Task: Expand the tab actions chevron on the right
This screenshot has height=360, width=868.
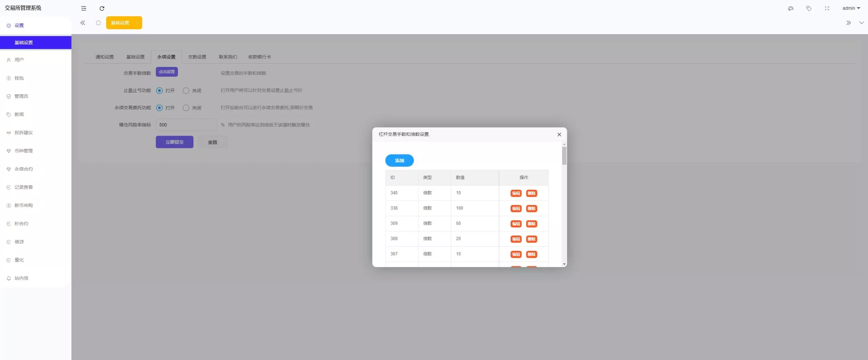Action: click(x=862, y=23)
